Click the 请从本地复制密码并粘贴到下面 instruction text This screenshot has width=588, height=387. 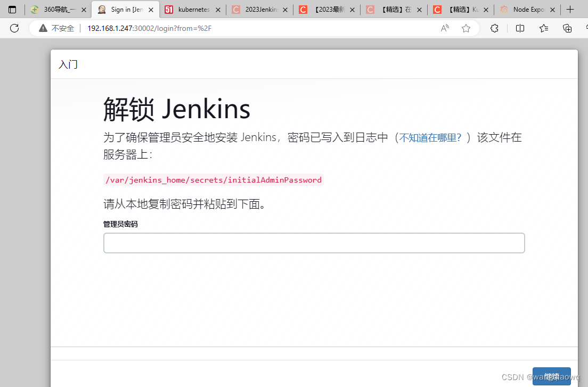click(x=184, y=204)
